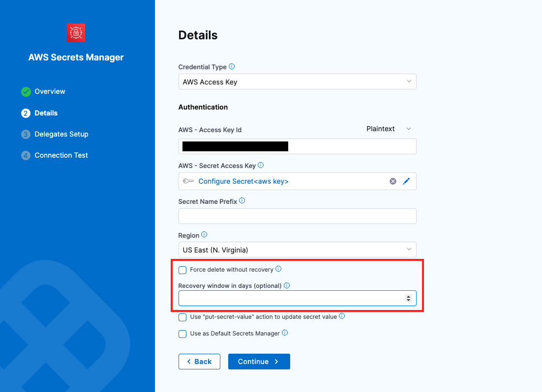Select the Delegates Setup step
Viewport: 542px width, 392px height.
61,134
